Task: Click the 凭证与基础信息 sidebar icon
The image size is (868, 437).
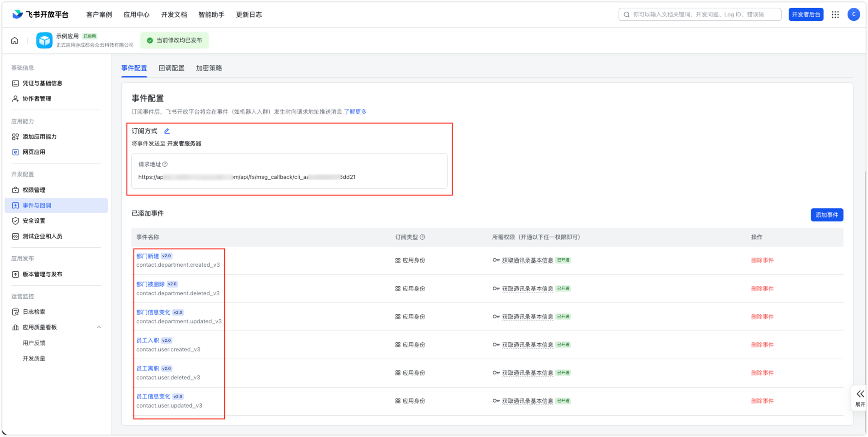Action: point(15,83)
